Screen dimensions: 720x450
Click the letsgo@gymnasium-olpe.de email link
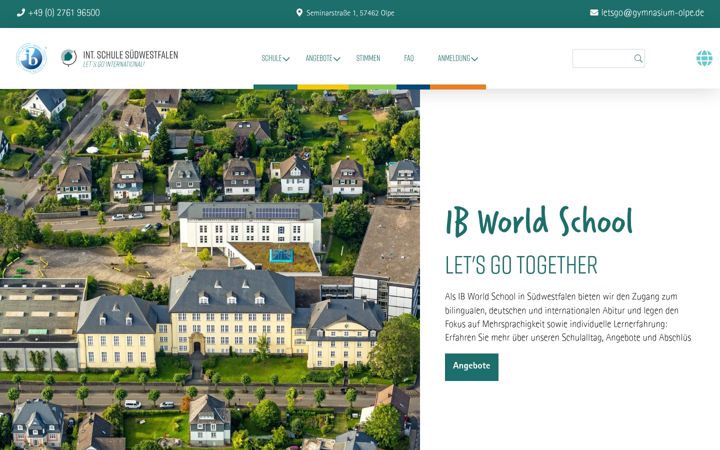pyautogui.click(x=652, y=12)
